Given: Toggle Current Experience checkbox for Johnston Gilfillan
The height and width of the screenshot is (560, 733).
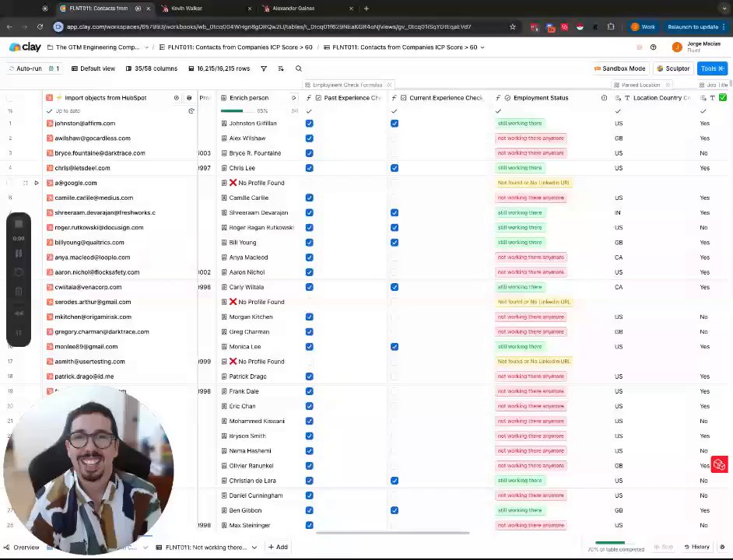Looking at the screenshot, I should 394,124.
